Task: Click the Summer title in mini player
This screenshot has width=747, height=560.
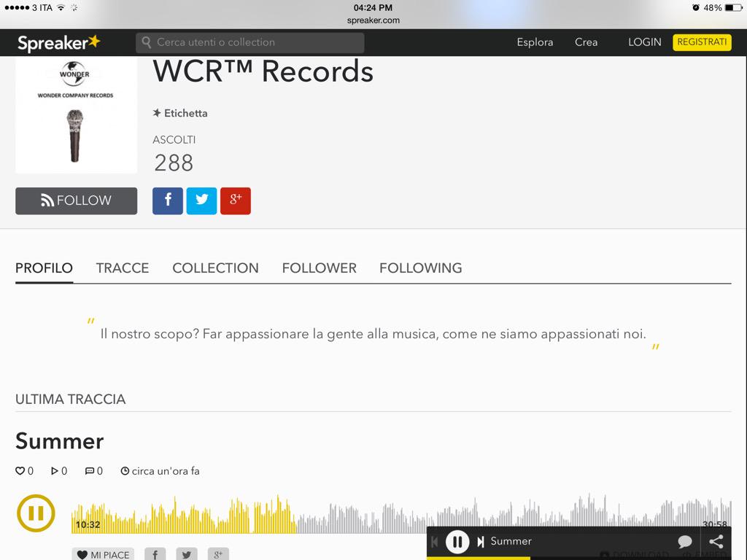Action: point(511,542)
